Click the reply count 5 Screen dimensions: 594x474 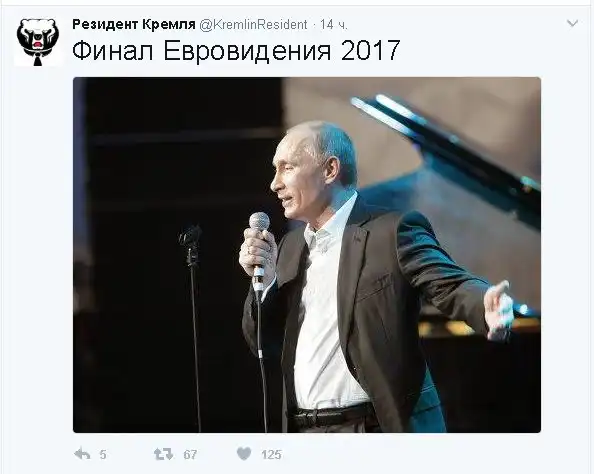tap(103, 454)
